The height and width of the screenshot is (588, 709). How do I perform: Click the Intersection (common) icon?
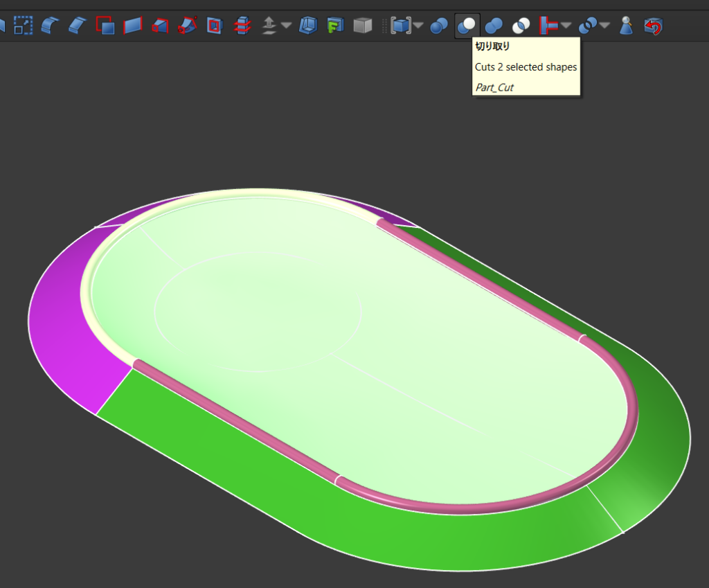point(521,26)
